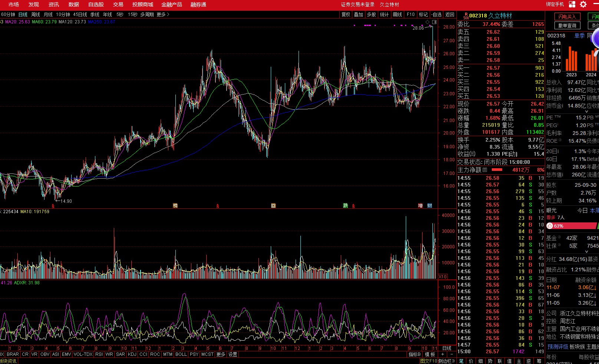Image resolution: width=599 pixels, height=364 pixels.
Task: Toggle 叠加 overlay mode
Action: pos(358,14)
